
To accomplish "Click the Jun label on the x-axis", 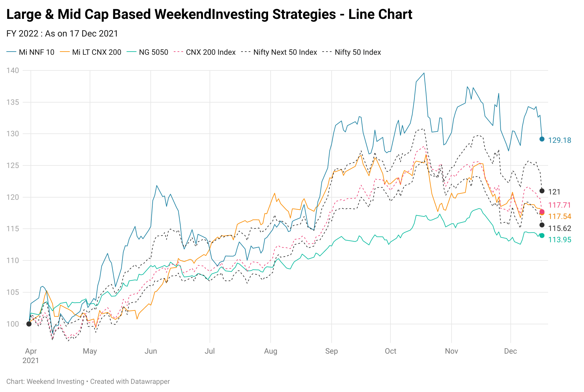I will [151, 351].
